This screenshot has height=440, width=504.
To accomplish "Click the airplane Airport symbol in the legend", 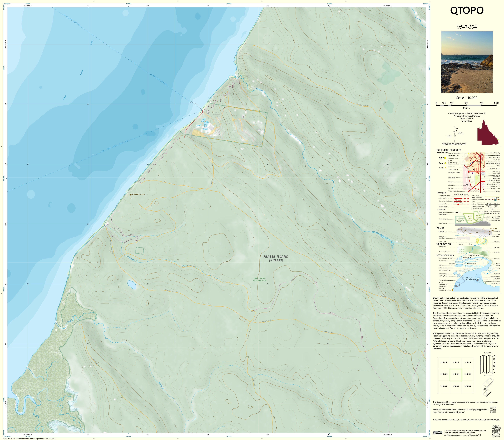I will (x=467, y=185).
